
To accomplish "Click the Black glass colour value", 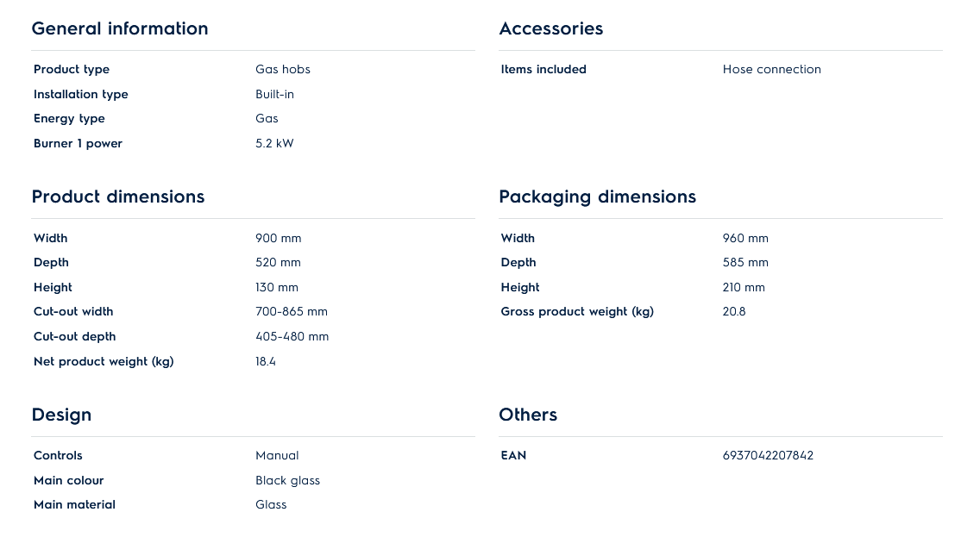I will click(x=287, y=480).
